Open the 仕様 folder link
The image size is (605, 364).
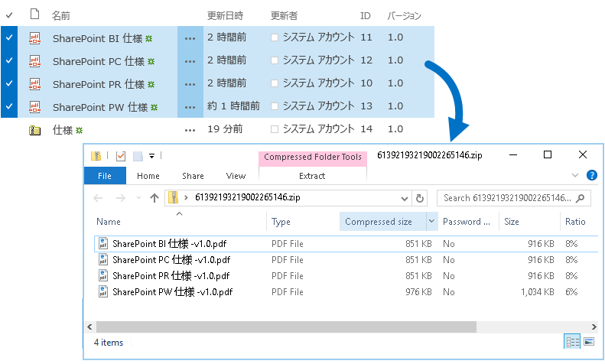[63, 130]
